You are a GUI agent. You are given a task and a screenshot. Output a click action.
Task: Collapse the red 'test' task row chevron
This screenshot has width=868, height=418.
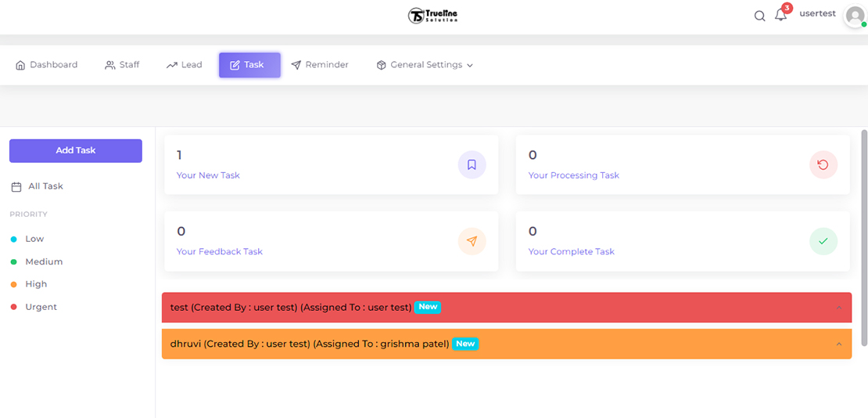(838, 308)
